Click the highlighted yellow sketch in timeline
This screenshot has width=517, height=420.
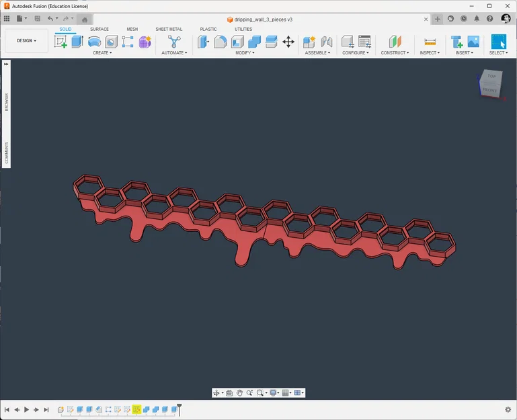136,409
